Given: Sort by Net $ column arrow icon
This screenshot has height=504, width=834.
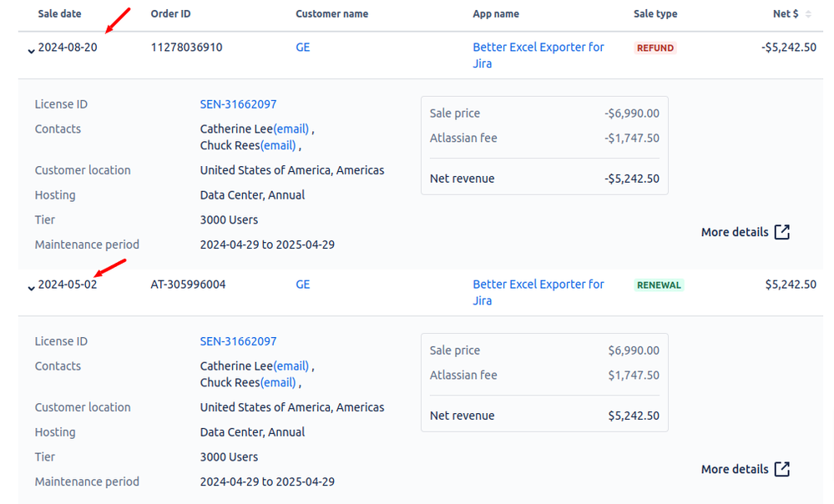Looking at the screenshot, I should 808,14.
